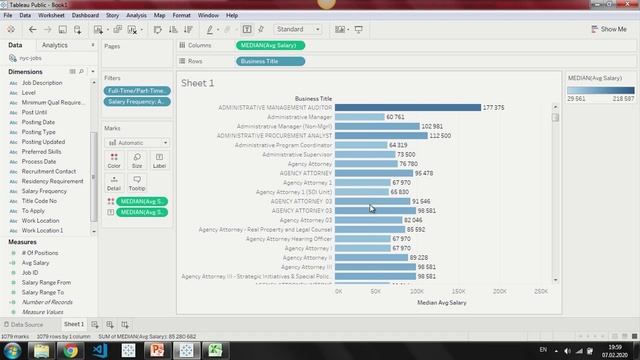The height and width of the screenshot is (360, 640).
Task: Click the Add new data source icon
Action: (77, 29)
